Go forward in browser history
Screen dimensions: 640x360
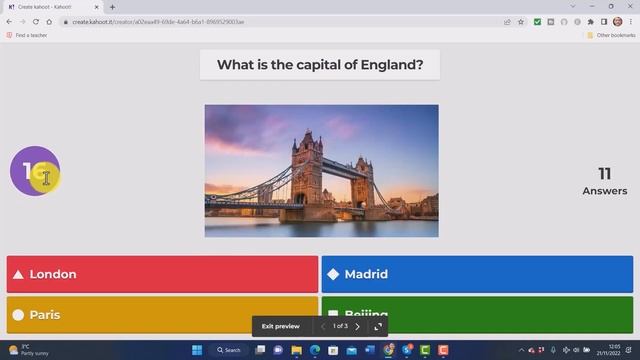(x=22, y=22)
